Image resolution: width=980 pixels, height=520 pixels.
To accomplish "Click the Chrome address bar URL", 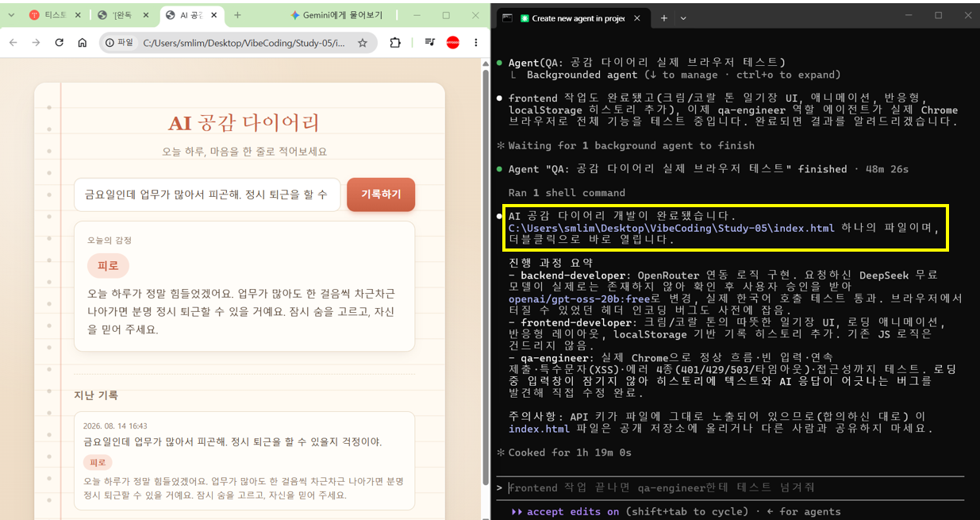I will [244, 43].
